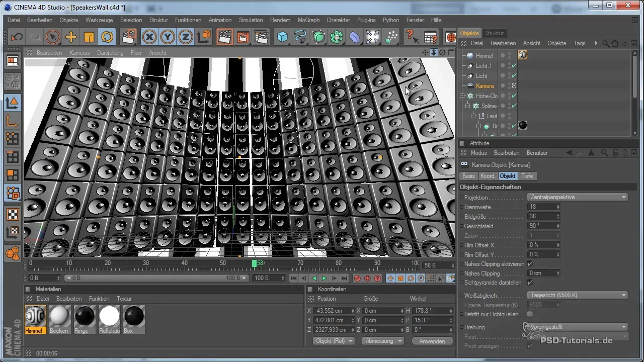
Task: Click the Anwenden button
Action: pos(432,341)
